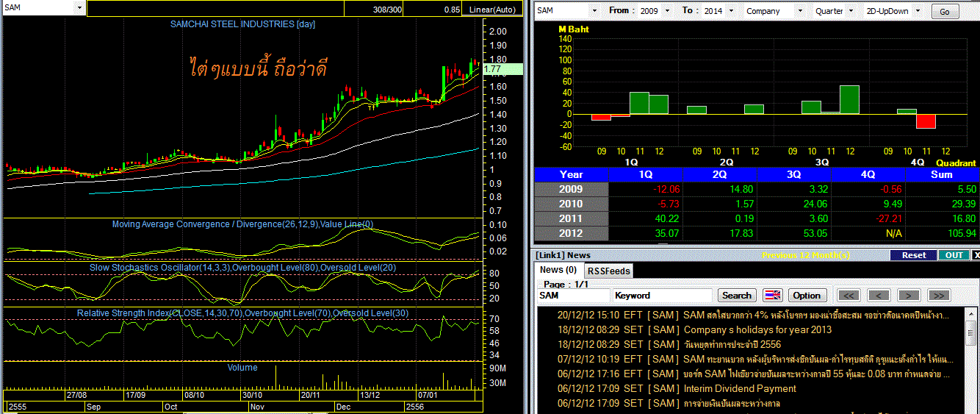980x414 pixels.
Task: Close the news panel with X
Action: click(976, 255)
